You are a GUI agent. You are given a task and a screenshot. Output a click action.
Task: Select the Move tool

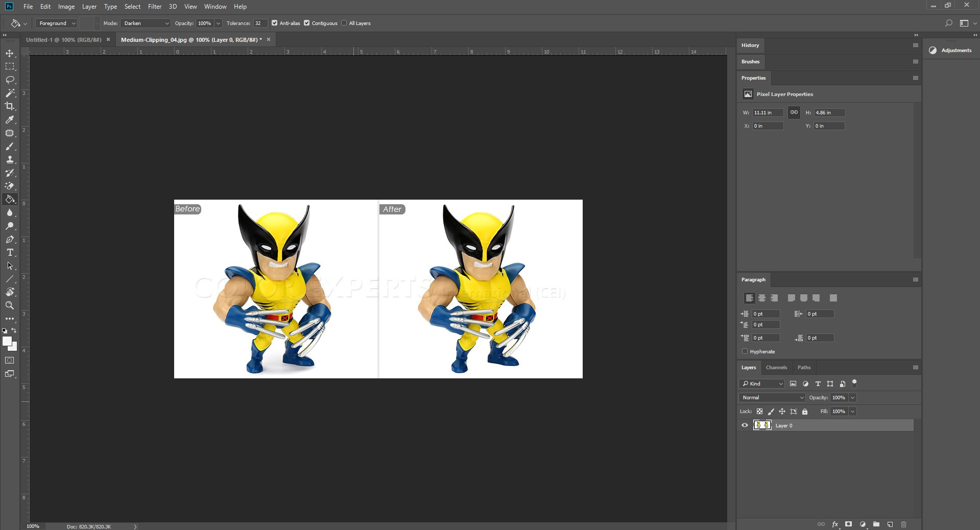10,54
